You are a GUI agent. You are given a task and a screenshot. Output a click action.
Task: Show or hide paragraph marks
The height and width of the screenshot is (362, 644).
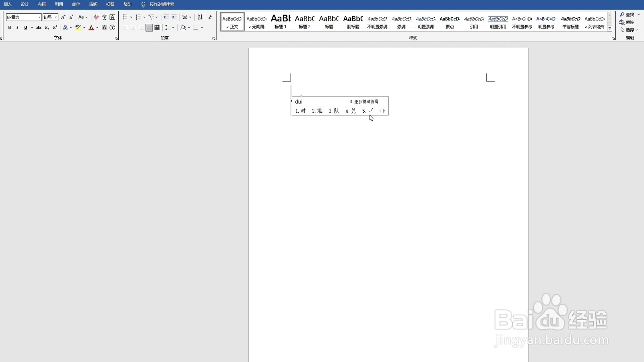pos(210,17)
